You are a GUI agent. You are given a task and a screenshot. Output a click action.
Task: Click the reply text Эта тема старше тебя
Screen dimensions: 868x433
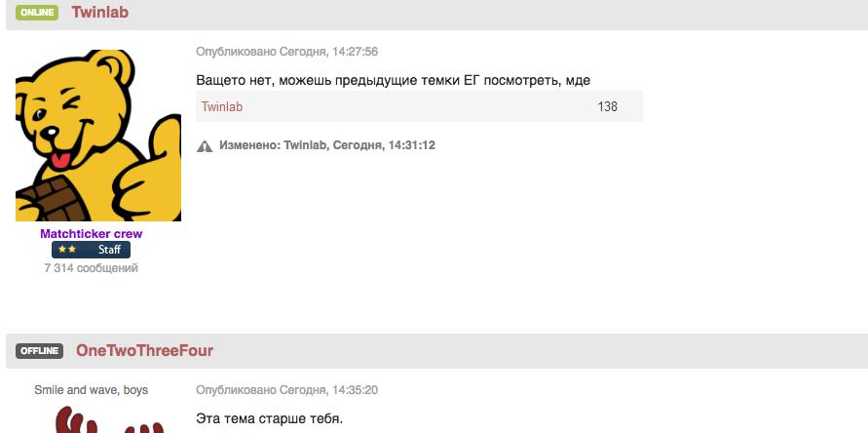click(x=269, y=420)
